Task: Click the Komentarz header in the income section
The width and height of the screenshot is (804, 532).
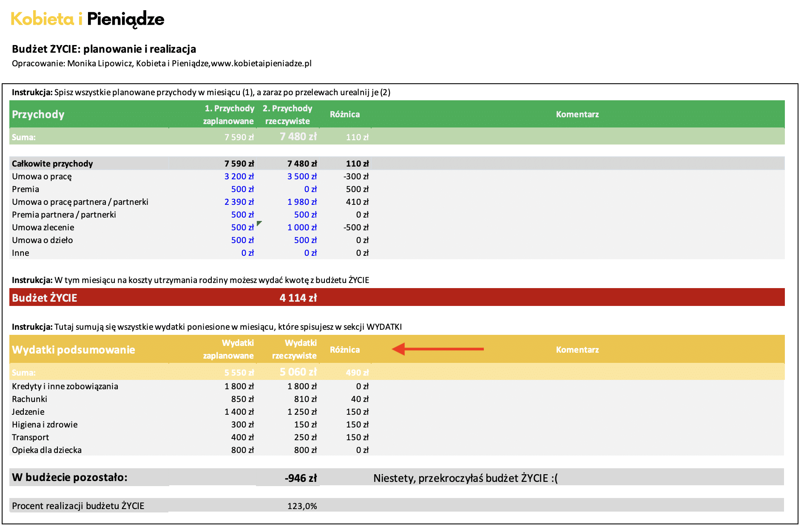Action: pos(577,114)
